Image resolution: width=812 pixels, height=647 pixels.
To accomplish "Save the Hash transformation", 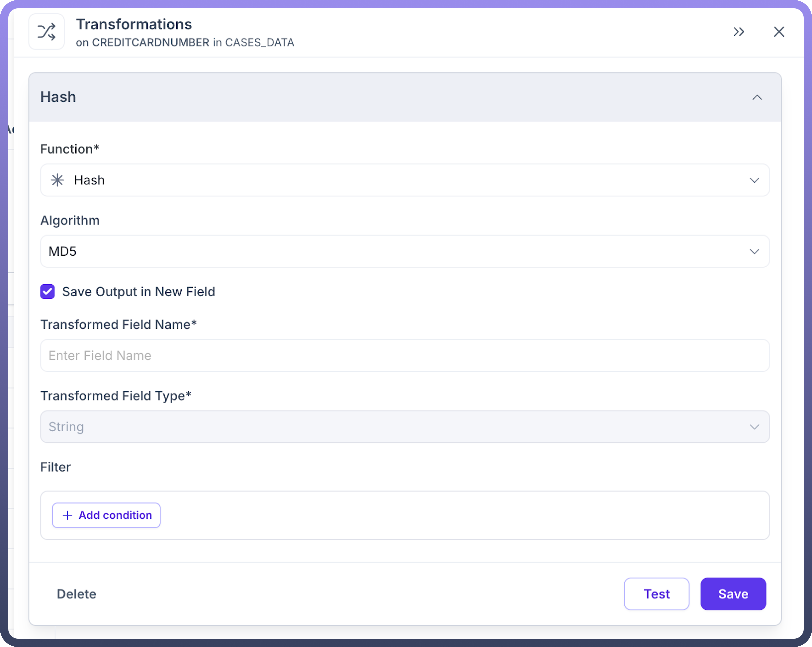I will coord(733,594).
